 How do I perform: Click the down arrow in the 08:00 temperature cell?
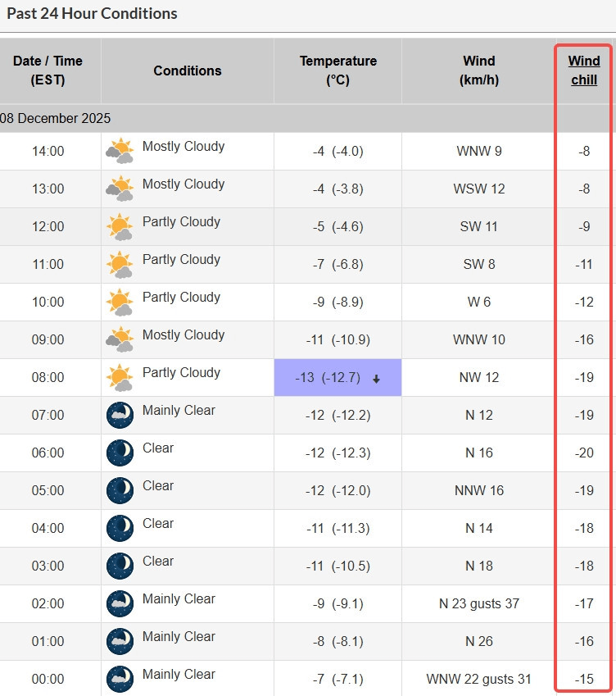377,379
